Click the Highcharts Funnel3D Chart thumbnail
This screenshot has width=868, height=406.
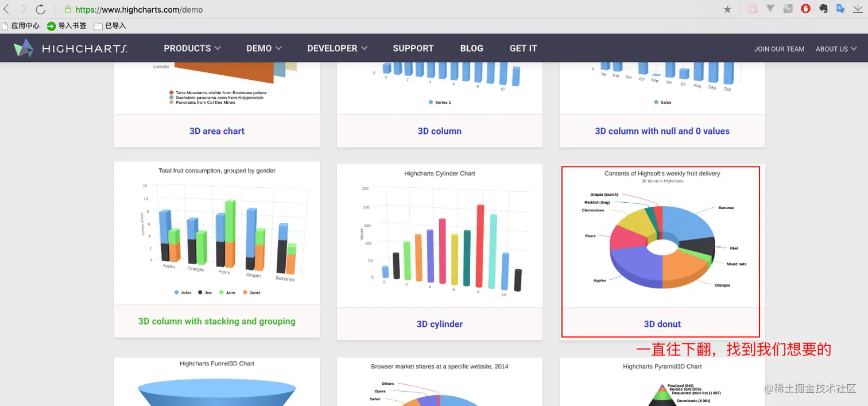click(217, 382)
